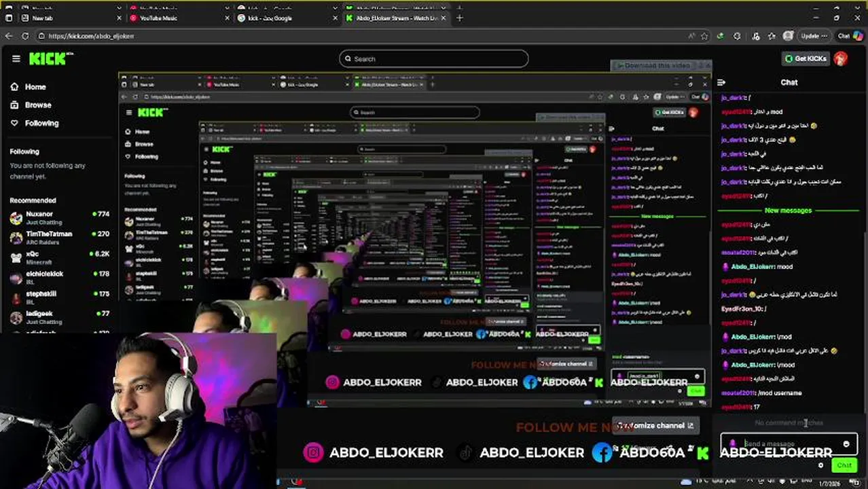Reload the page with refresh icon
Screen dimensions: 868x489
(25, 36)
